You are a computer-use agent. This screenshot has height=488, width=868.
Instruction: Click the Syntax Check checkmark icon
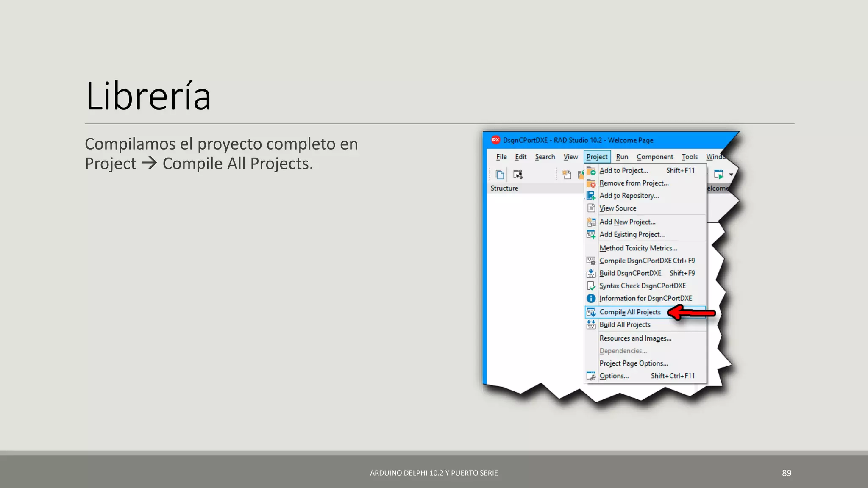pyautogui.click(x=591, y=286)
